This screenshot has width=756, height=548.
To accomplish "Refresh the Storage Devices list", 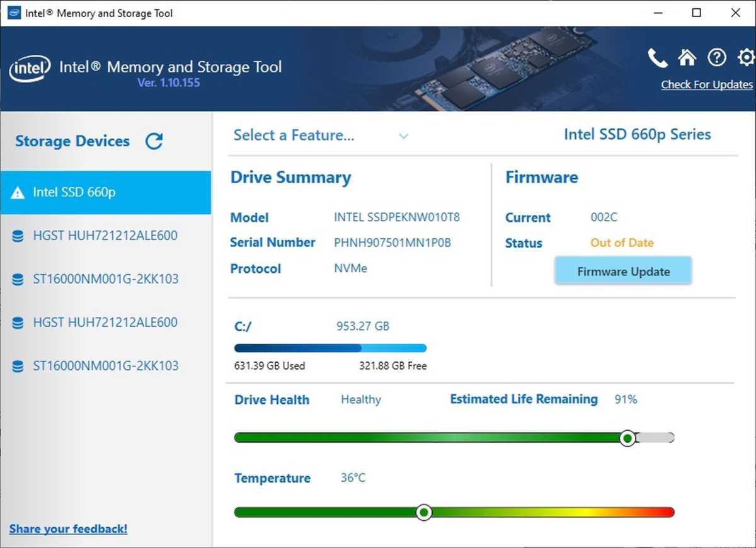I will [x=154, y=141].
